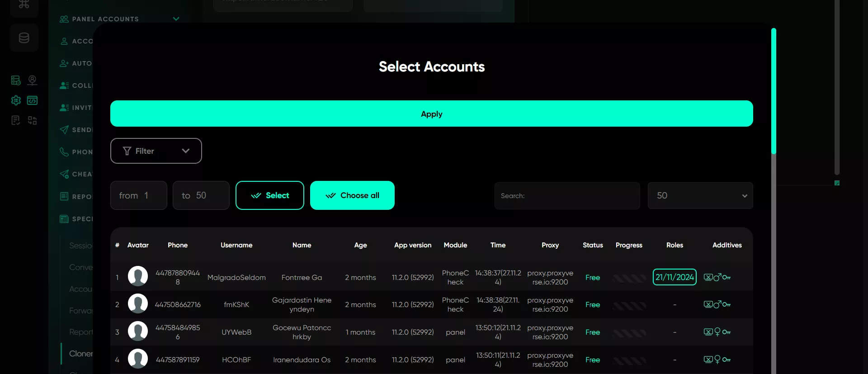Screen dimensions: 868x374
Task: Click the monitor-x icon in fmKShK row
Action: (708, 304)
